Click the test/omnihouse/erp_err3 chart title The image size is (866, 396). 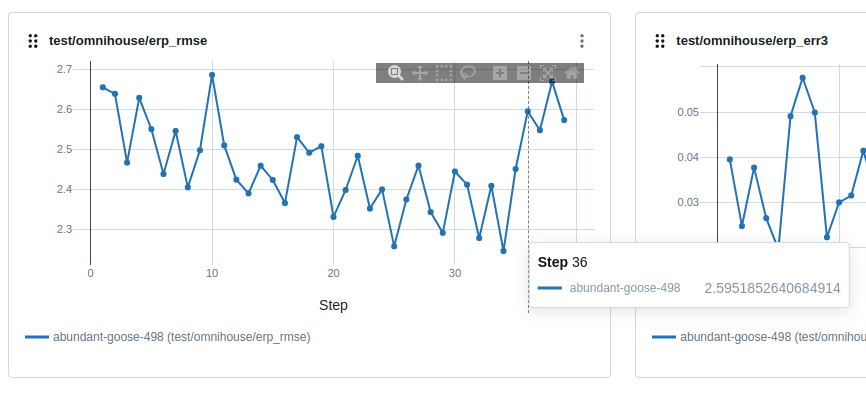752,41
